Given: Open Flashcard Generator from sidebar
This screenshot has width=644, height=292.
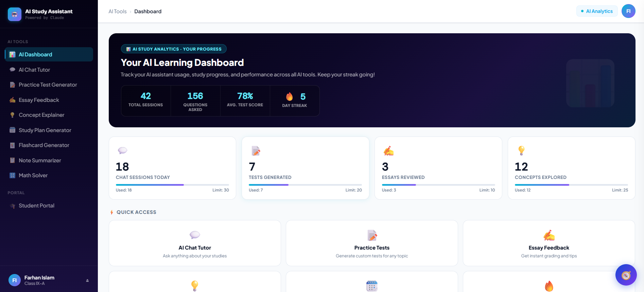Looking at the screenshot, I should 49,145.
